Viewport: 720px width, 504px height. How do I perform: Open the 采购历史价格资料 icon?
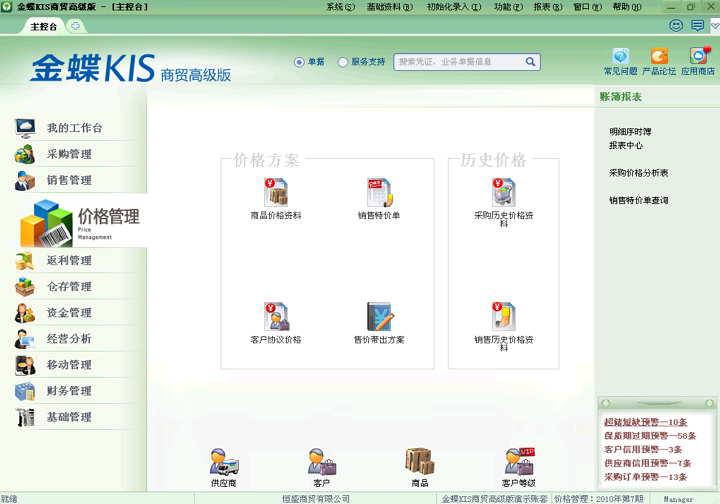[x=504, y=193]
